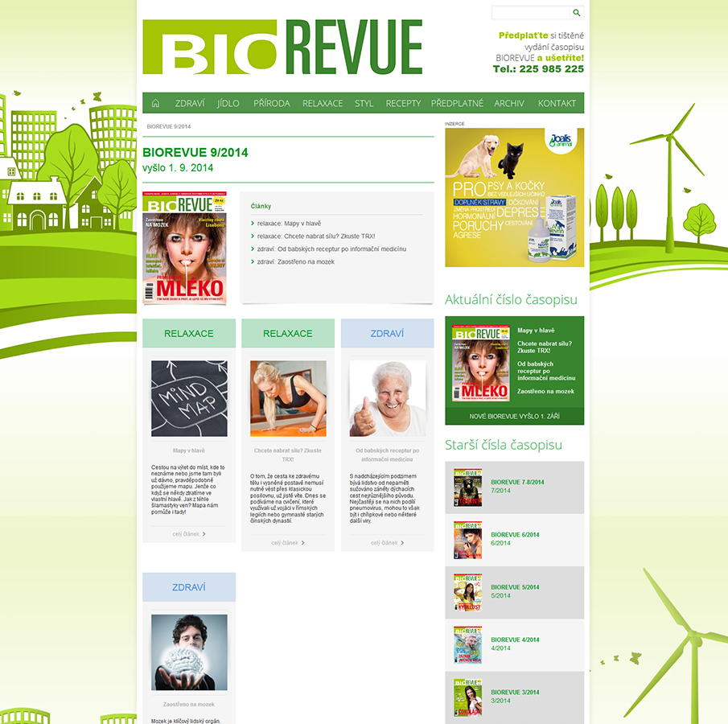Screen dimensions: 728x724
Task: Click sidebar link 'Od babských receptur po informační medicínu'
Action: 546,371
